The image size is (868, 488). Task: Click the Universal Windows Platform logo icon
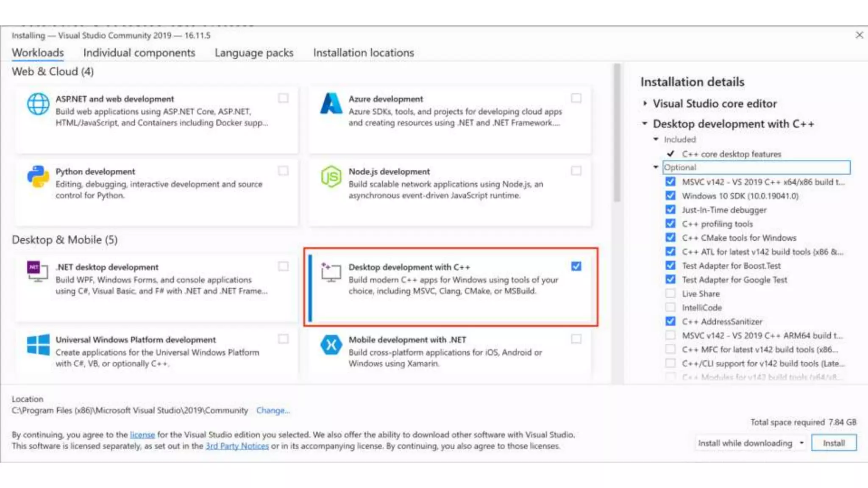[38, 345]
